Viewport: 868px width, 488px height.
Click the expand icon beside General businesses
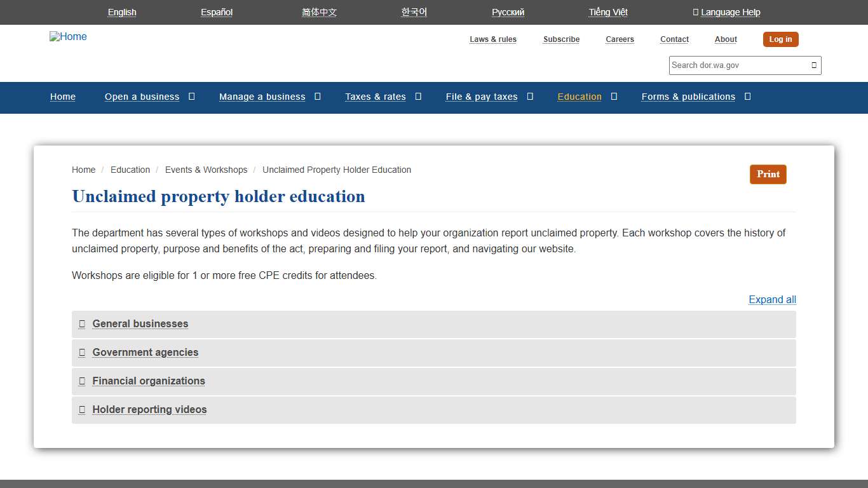(82, 324)
